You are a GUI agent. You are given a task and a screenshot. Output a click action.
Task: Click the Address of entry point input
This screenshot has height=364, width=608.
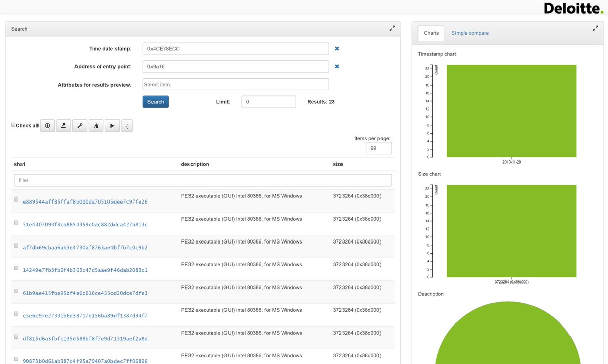(x=236, y=66)
